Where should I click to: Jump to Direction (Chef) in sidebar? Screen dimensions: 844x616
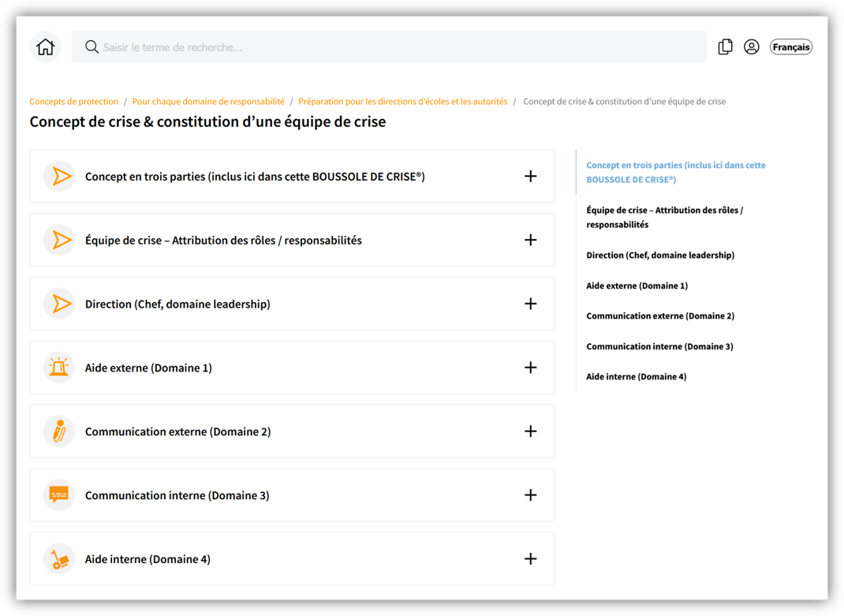coord(660,256)
